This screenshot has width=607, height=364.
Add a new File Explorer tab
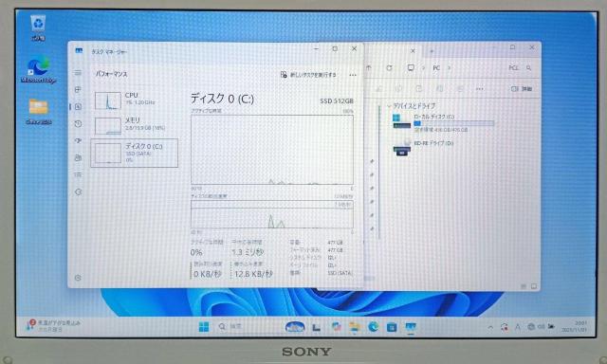[x=432, y=51]
